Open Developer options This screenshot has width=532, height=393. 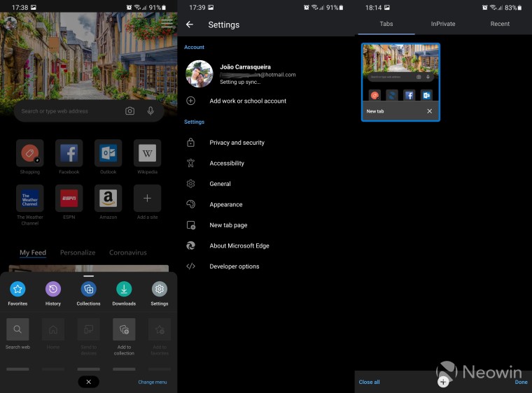[x=266, y=266]
